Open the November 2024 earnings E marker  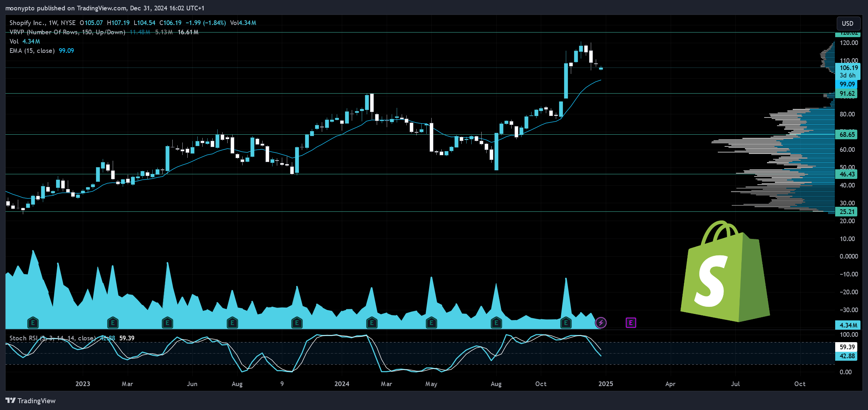pos(566,323)
